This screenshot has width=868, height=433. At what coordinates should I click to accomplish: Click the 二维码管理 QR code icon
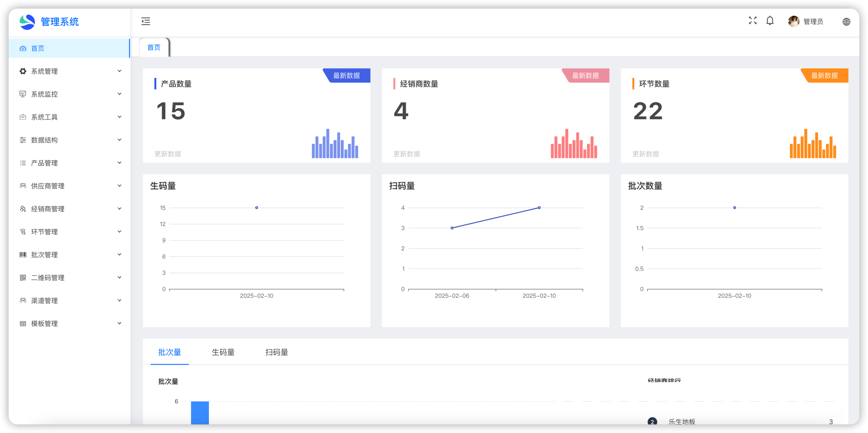click(23, 278)
